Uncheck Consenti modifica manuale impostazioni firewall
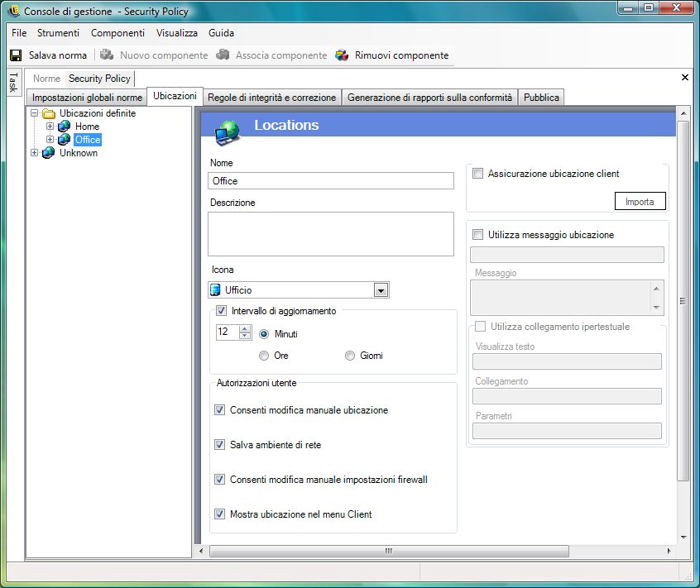 219,480
